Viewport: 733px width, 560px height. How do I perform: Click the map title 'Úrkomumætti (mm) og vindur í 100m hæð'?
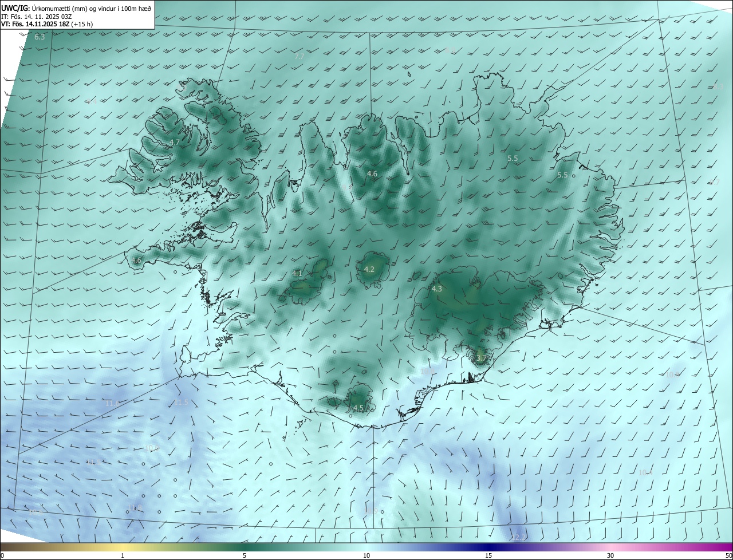92,8
